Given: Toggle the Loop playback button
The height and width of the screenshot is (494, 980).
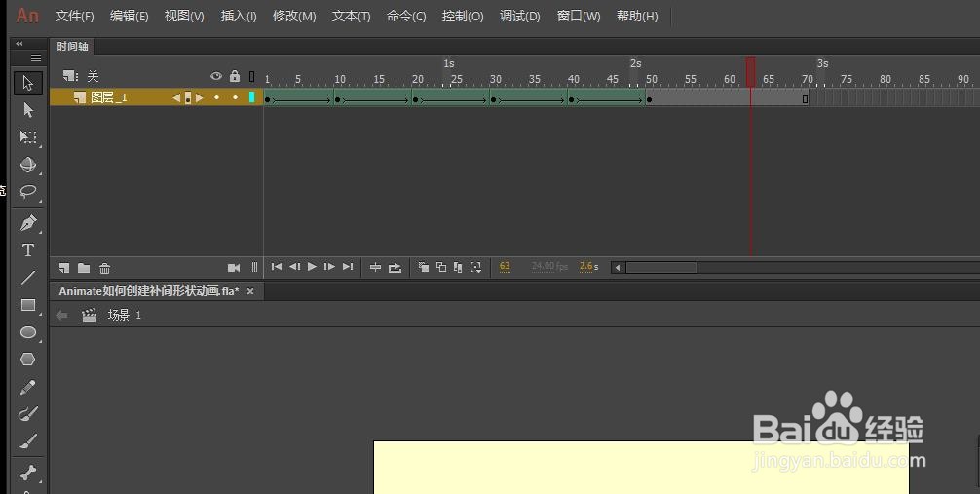Looking at the screenshot, I should coord(395,268).
